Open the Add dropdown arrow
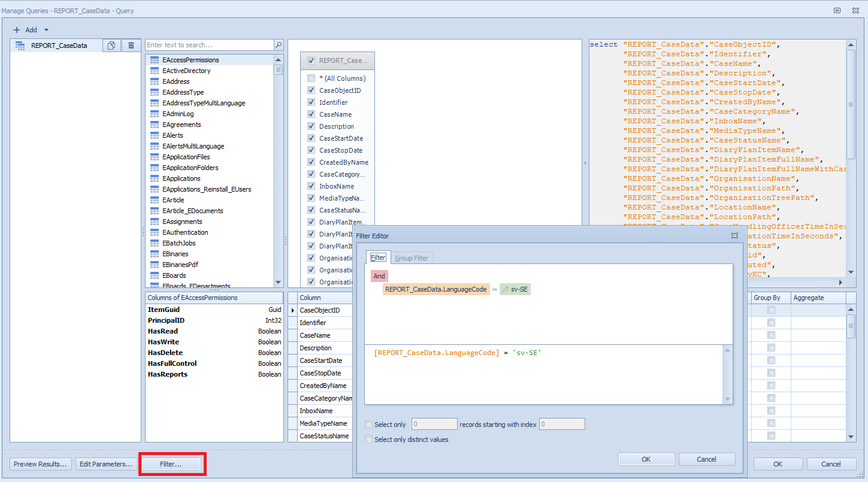Image resolution: width=868 pixels, height=482 pixels. (x=46, y=30)
